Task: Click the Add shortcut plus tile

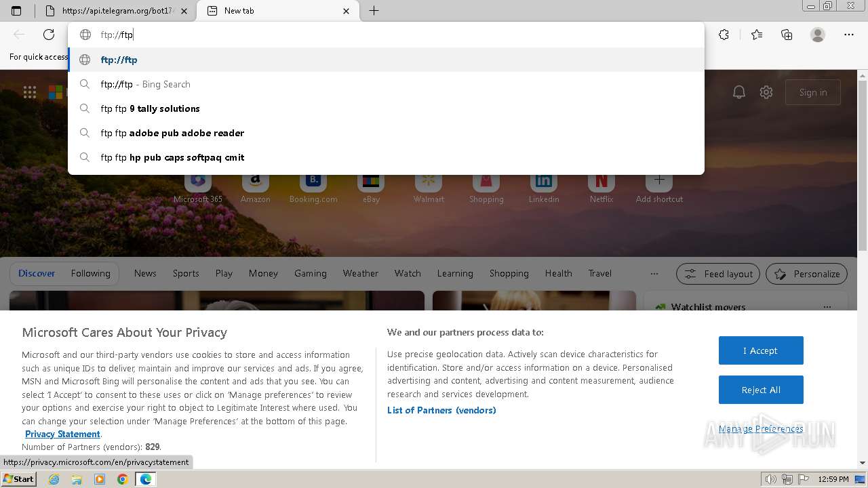Action: coord(659,187)
